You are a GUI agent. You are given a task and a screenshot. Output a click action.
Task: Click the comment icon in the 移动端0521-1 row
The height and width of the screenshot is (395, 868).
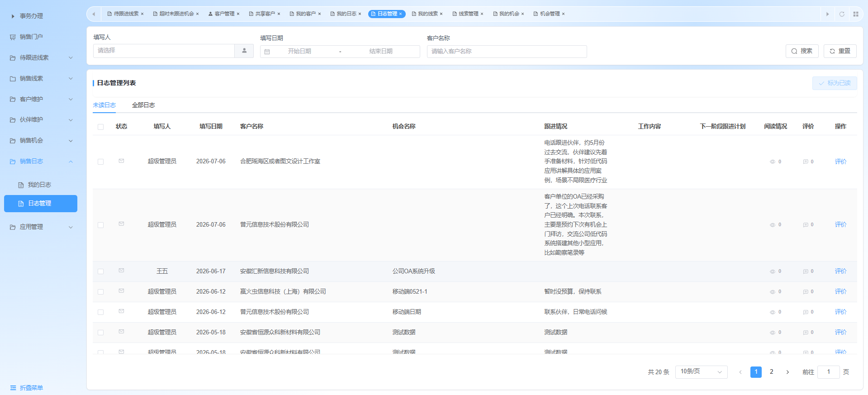click(x=806, y=292)
